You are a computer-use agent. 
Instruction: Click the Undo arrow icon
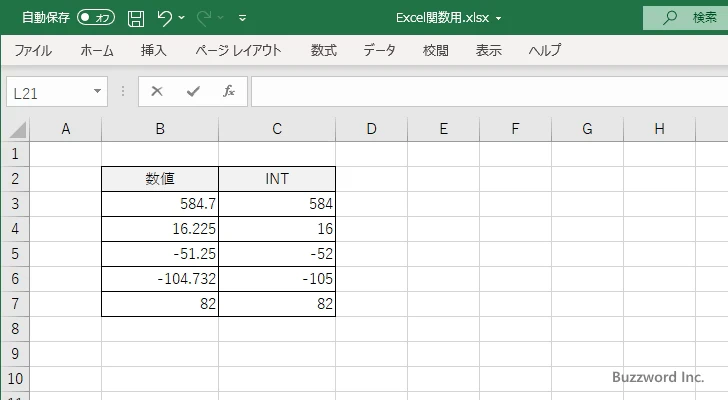164,18
